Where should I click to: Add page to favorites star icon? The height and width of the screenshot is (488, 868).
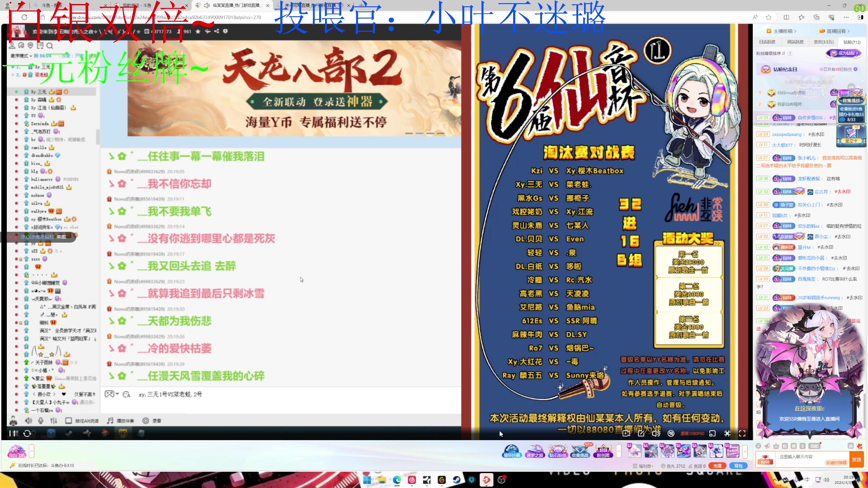(769, 17)
